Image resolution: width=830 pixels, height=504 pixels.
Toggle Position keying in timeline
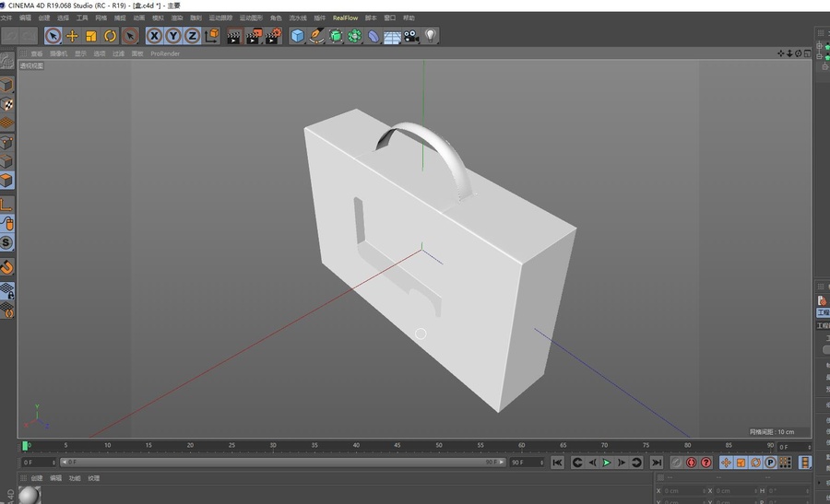click(727, 463)
